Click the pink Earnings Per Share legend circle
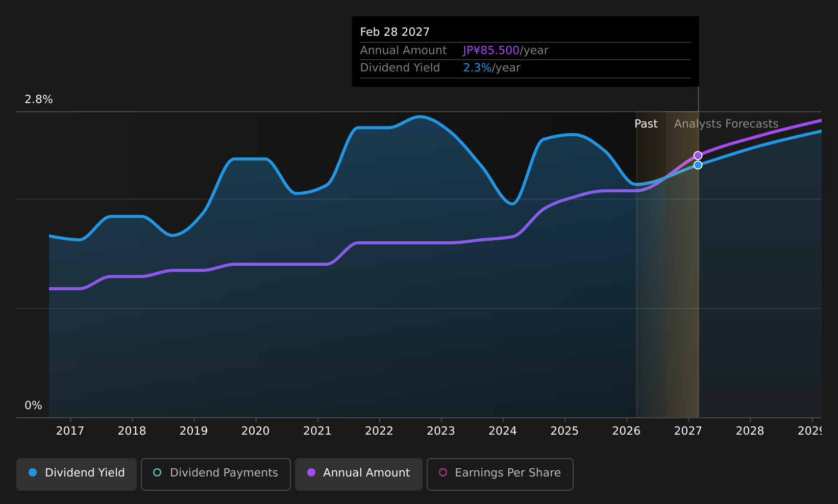The width and height of the screenshot is (838, 504). coord(443,472)
